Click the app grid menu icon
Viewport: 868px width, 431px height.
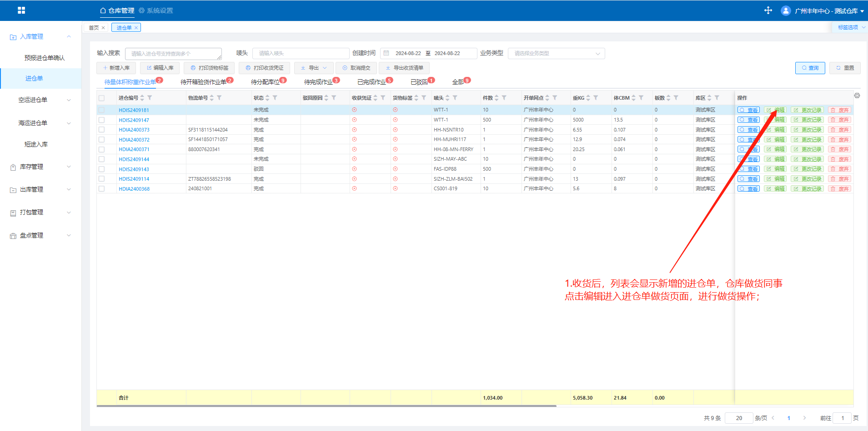click(21, 10)
